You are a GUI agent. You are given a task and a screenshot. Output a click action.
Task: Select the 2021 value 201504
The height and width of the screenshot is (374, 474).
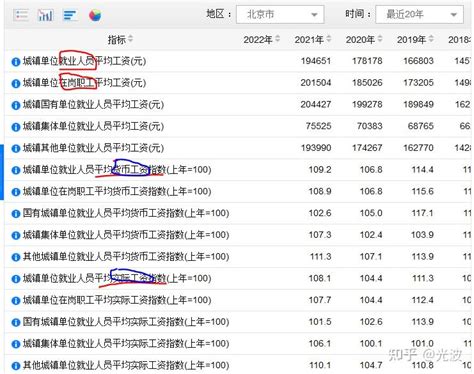(316, 83)
